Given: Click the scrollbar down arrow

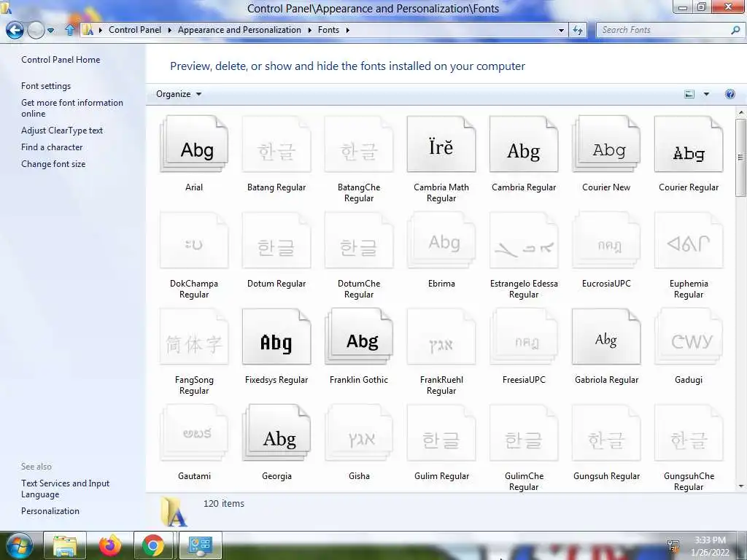Looking at the screenshot, I should point(740,486).
